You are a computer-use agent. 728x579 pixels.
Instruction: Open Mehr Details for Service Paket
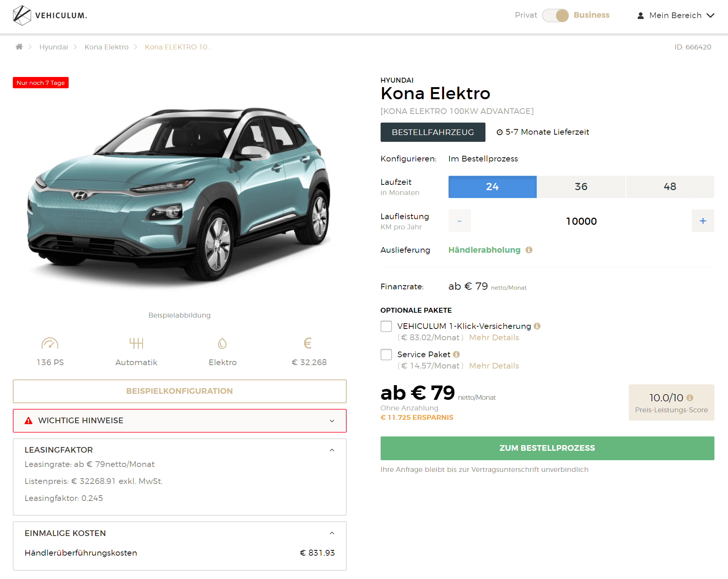[494, 366]
